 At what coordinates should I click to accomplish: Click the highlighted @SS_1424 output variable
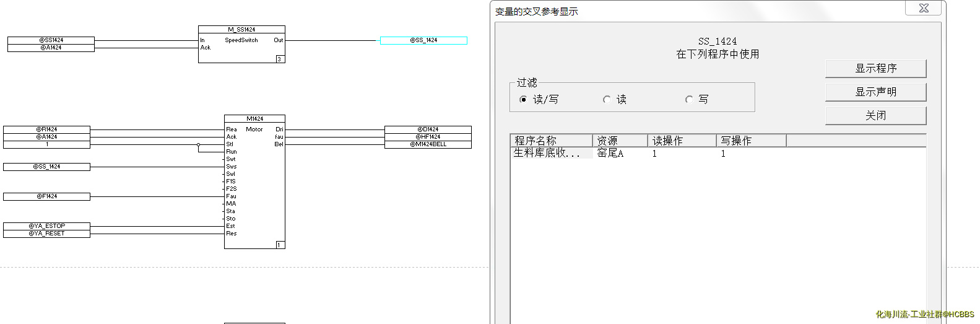point(423,40)
